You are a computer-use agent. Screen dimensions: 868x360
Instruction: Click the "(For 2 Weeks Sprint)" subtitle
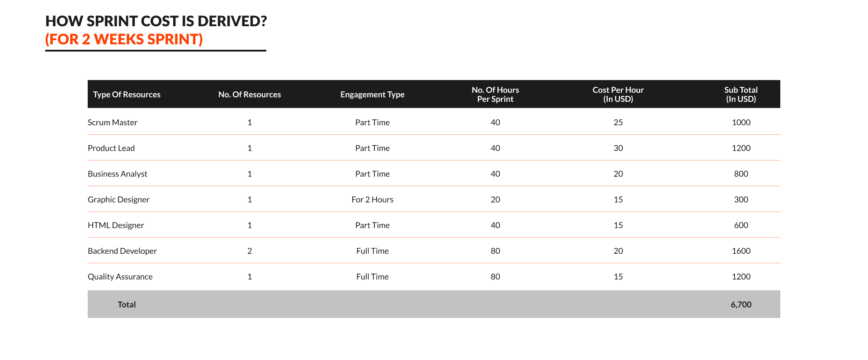click(x=124, y=39)
